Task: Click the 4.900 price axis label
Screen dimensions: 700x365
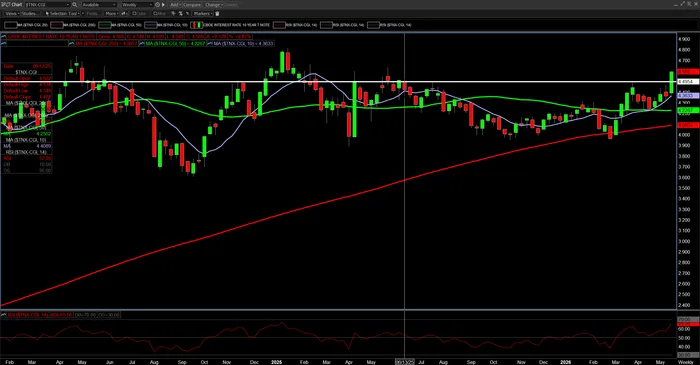Action: coord(684,39)
